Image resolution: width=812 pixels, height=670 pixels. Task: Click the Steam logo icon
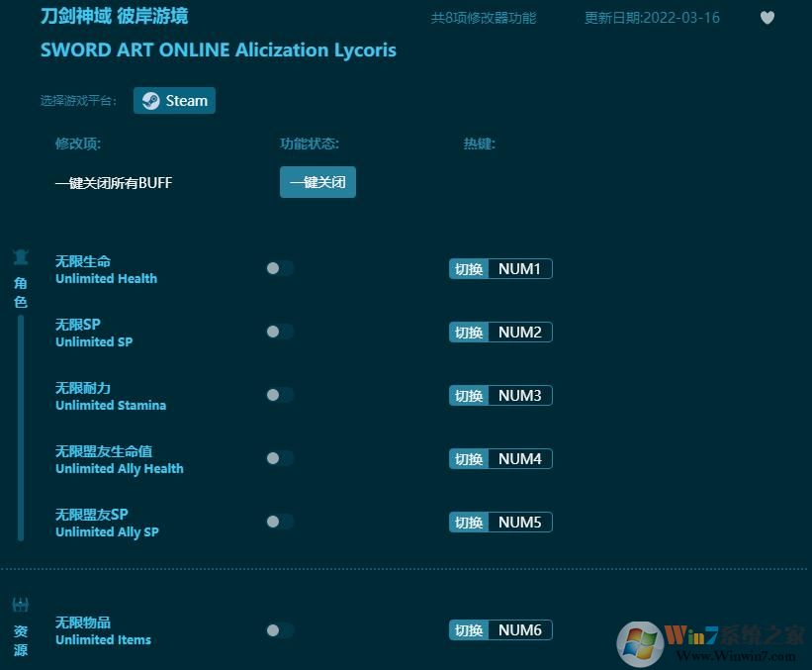150,101
